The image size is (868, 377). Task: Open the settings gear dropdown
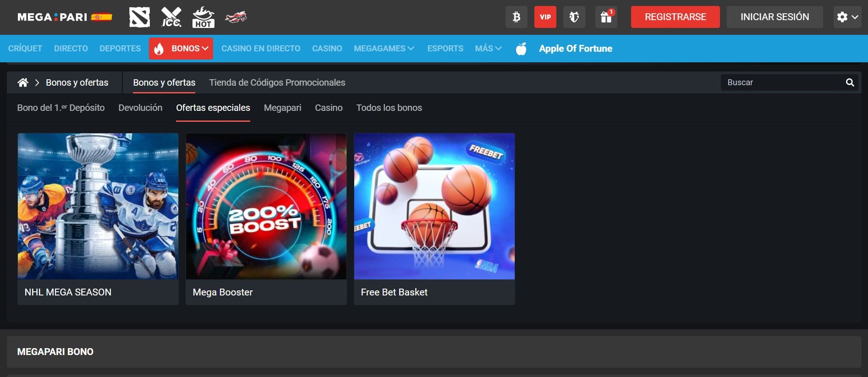point(847,17)
